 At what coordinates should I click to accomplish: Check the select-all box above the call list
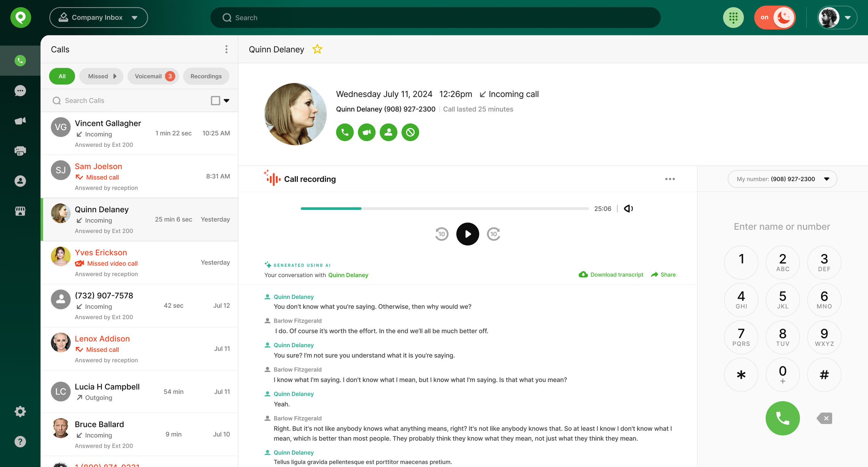(x=215, y=100)
